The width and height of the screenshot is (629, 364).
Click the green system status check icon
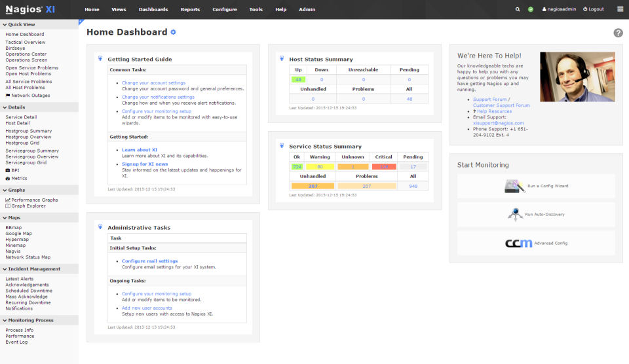(531, 9)
